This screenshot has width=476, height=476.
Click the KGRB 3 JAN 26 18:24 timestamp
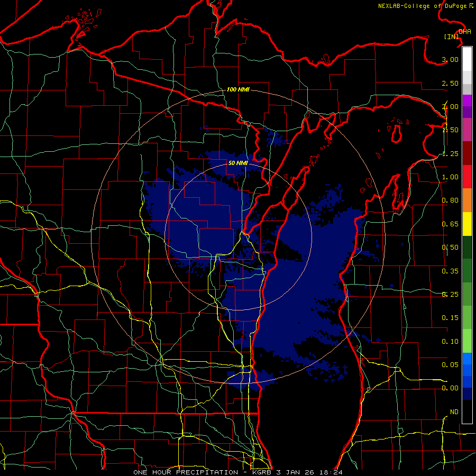[297, 472]
